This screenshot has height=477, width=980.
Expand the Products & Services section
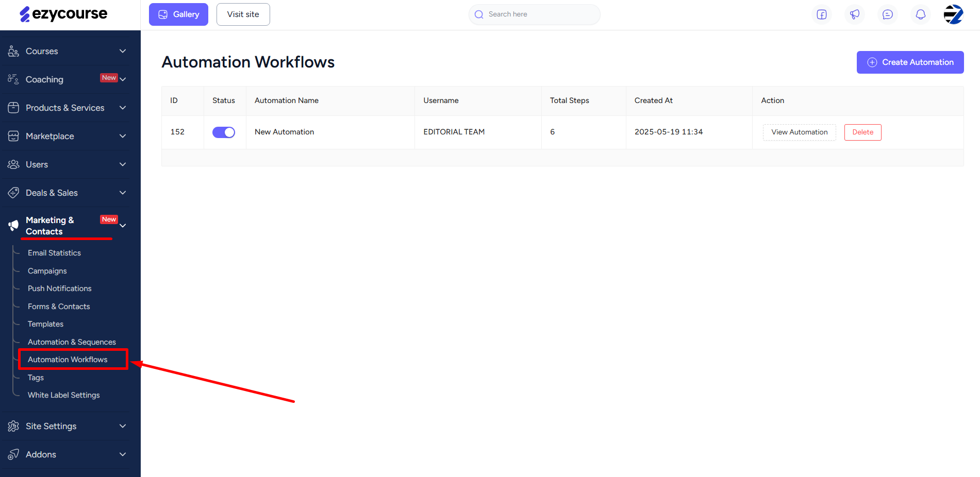click(x=123, y=108)
